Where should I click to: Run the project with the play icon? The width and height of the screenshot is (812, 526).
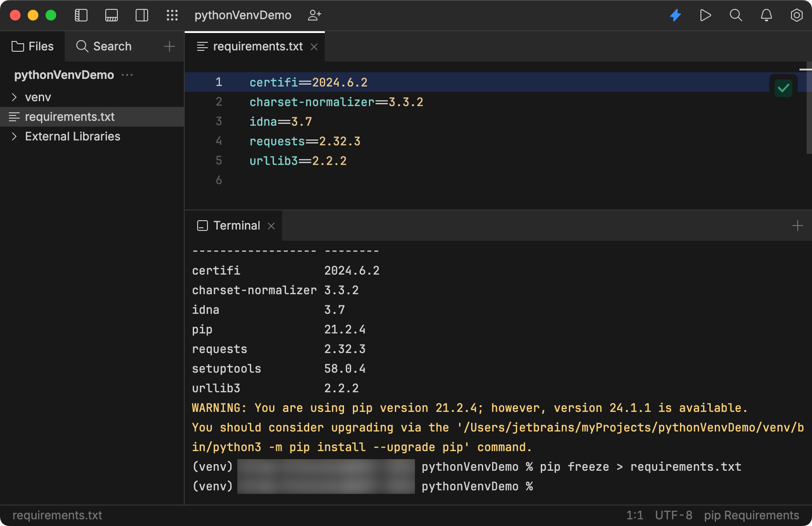pyautogui.click(x=706, y=15)
